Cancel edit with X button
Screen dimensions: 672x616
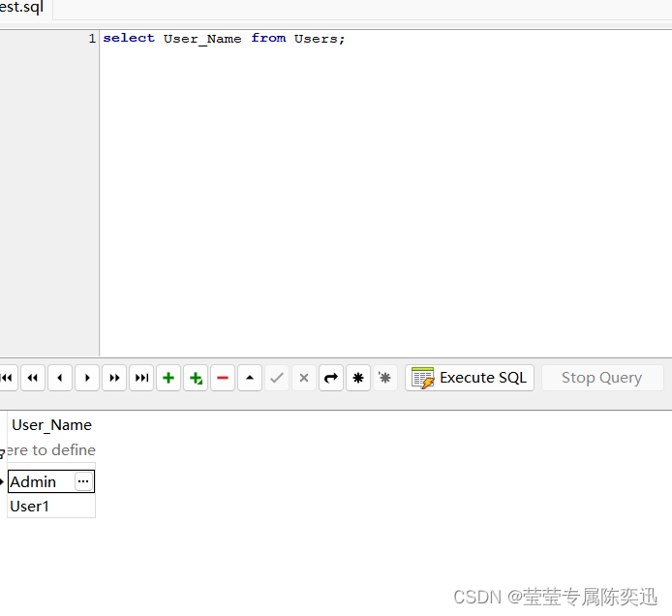coord(304,378)
